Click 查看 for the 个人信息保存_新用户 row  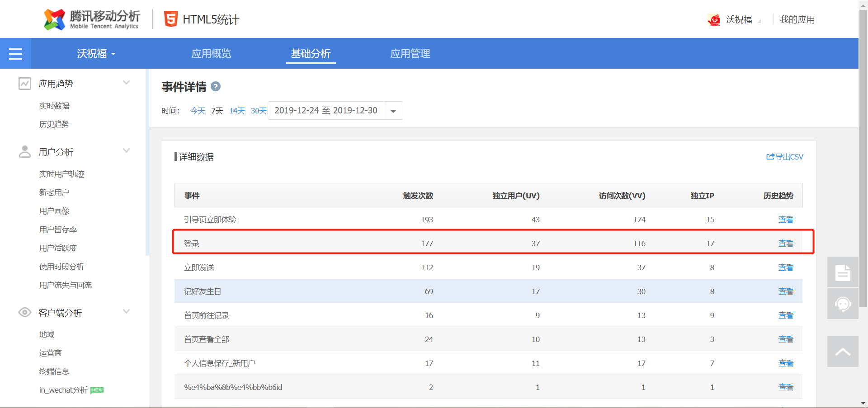tap(786, 363)
